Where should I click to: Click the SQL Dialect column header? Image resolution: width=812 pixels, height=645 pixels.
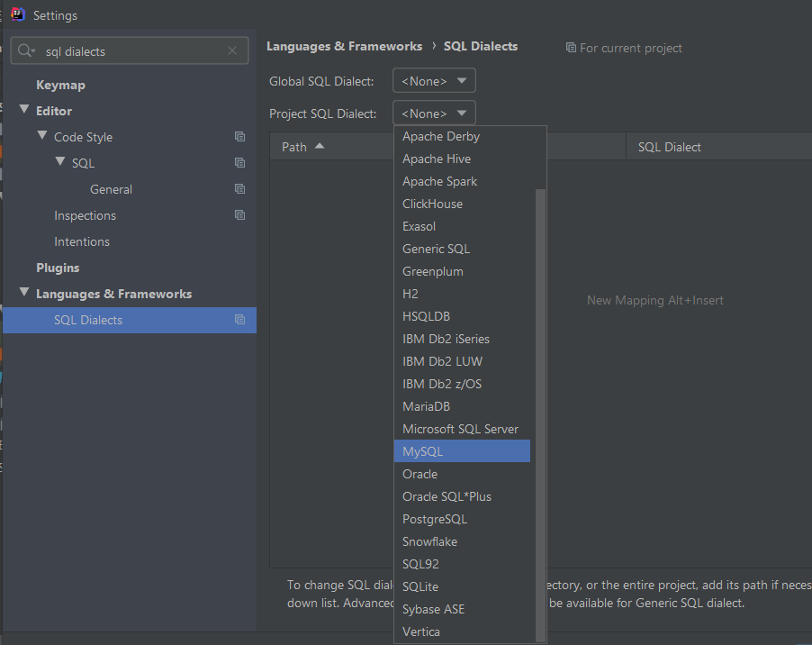coord(670,147)
